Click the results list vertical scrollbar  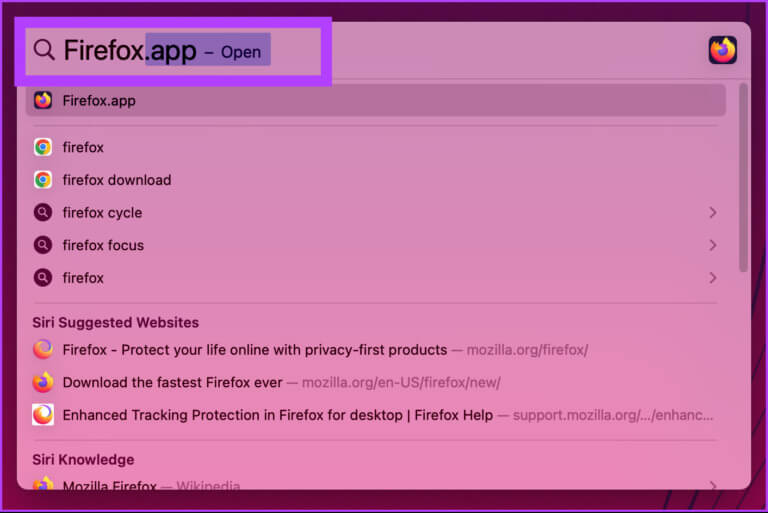743,177
